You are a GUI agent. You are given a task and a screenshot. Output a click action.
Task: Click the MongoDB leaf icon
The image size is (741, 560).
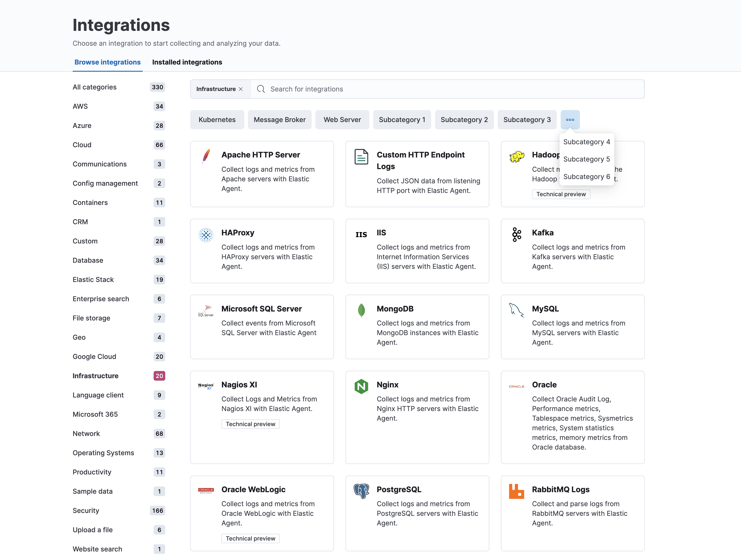point(361,310)
